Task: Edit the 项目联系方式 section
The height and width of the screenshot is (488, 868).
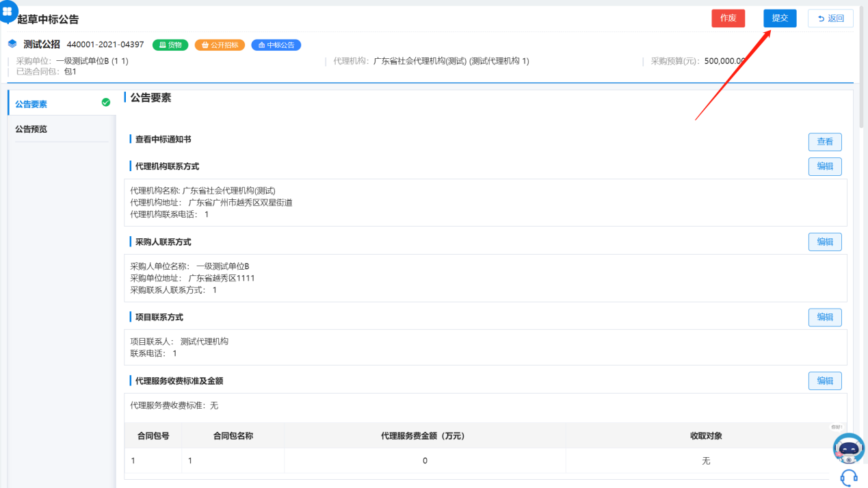Action: pyautogui.click(x=825, y=318)
